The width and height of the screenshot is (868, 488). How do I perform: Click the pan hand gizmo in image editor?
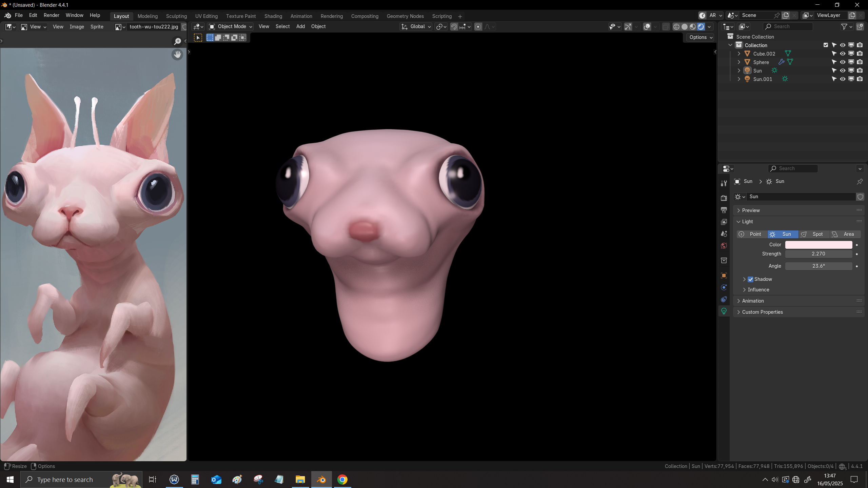[x=177, y=54]
